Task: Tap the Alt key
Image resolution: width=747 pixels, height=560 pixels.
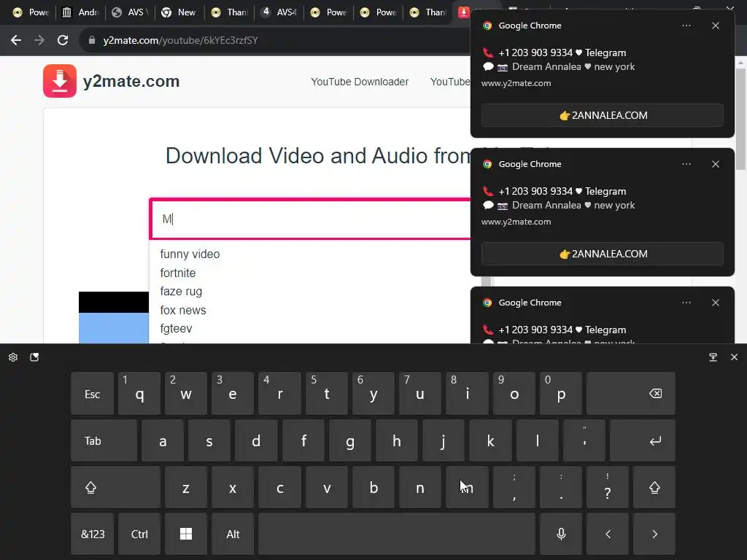Action: 233,534
